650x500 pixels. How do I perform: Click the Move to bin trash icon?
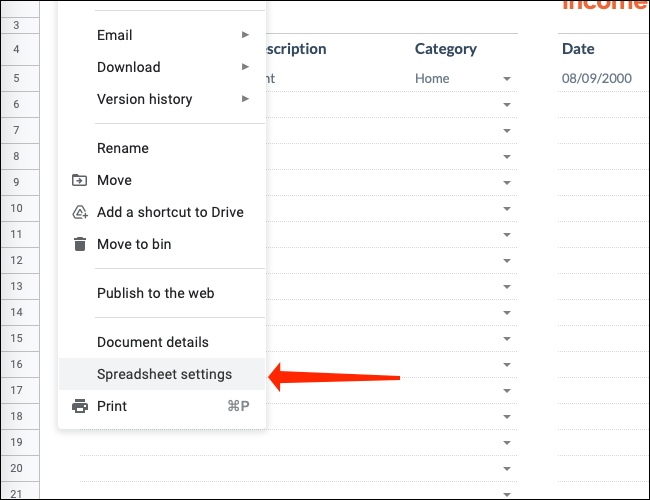click(80, 244)
